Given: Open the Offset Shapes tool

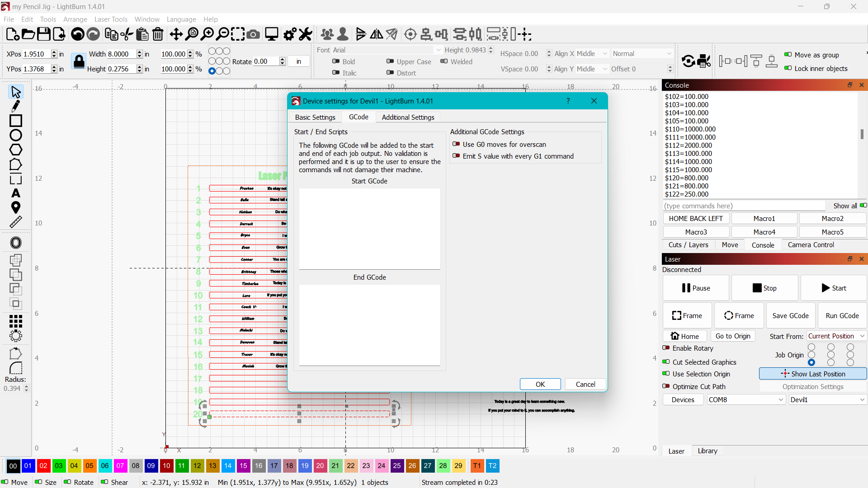Looking at the screenshot, I should pyautogui.click(x=16, y=243).
